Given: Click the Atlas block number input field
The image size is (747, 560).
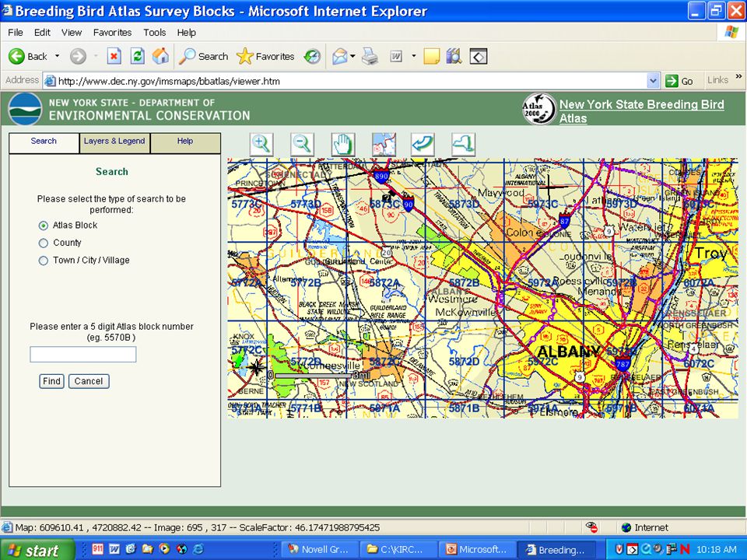Looking at the screenshot, I should (83, 355).
